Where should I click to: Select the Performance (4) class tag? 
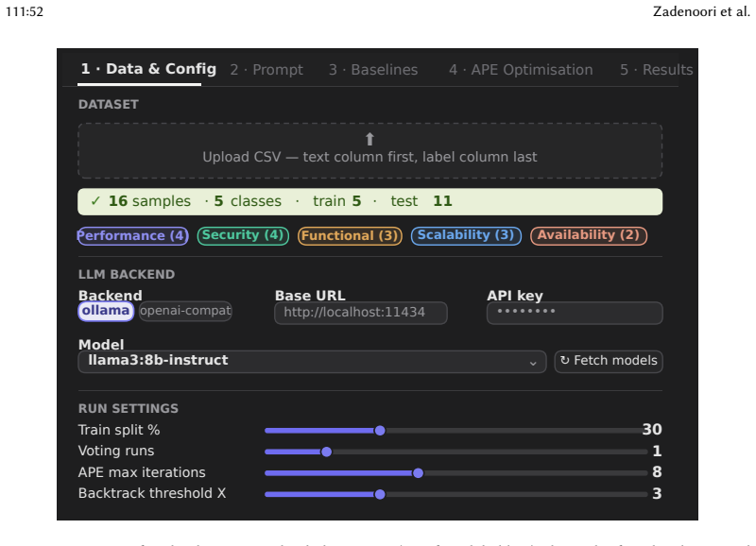(132, 235)
